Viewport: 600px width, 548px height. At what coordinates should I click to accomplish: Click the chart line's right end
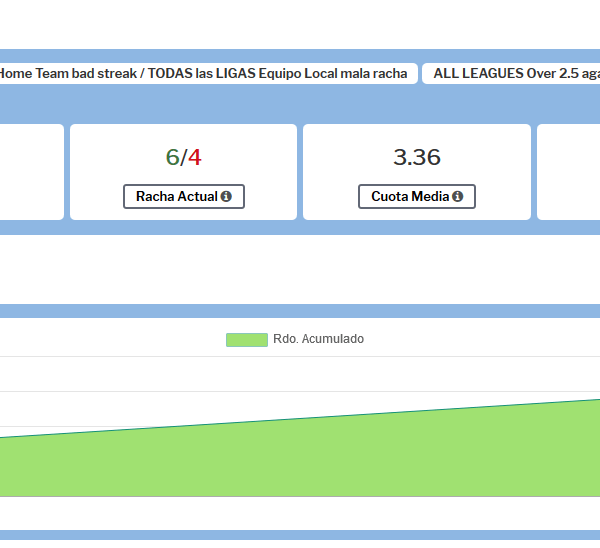[596, 400]
